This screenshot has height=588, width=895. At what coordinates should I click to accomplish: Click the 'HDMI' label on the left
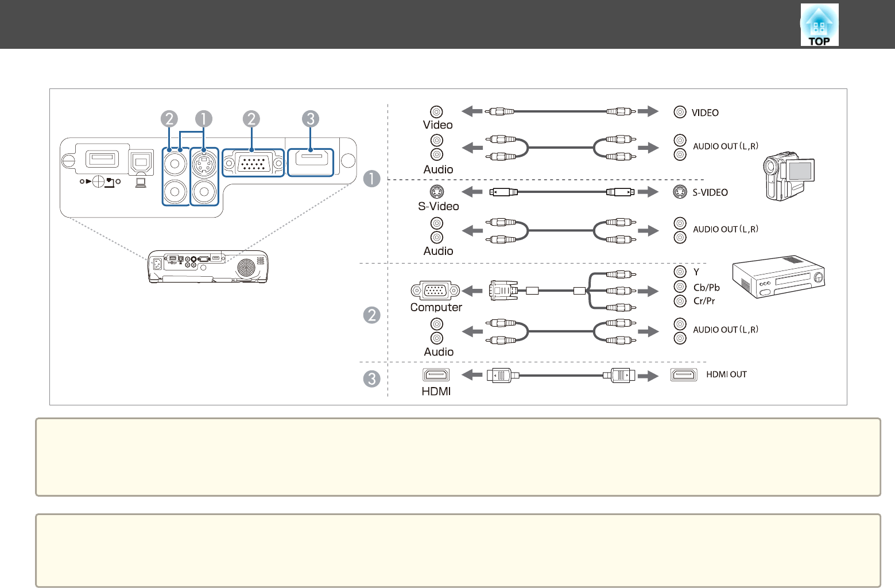436,392
